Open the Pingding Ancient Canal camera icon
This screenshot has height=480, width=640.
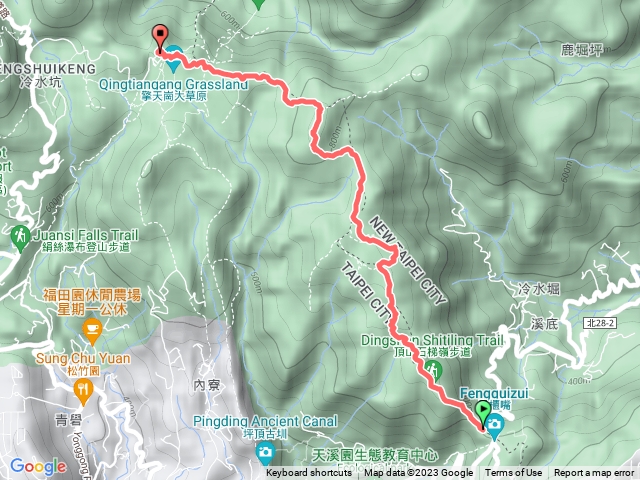[x=265, y=454]
